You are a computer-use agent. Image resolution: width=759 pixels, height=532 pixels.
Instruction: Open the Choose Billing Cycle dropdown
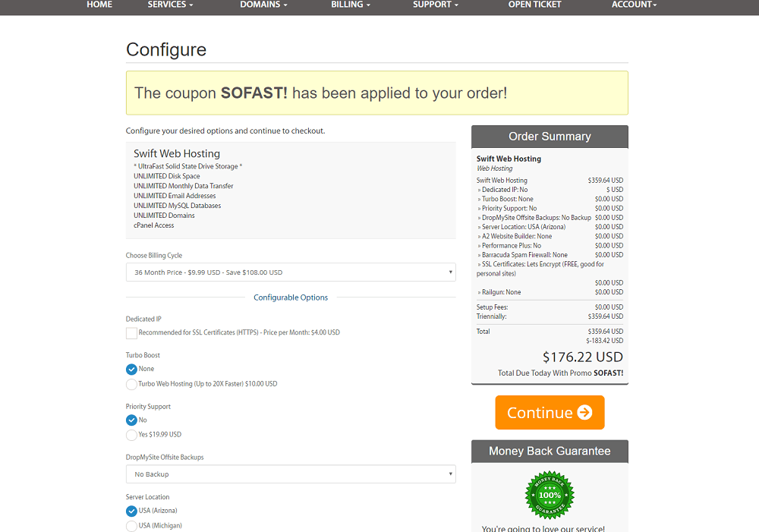pyautogui.click(x=291, y=272)
